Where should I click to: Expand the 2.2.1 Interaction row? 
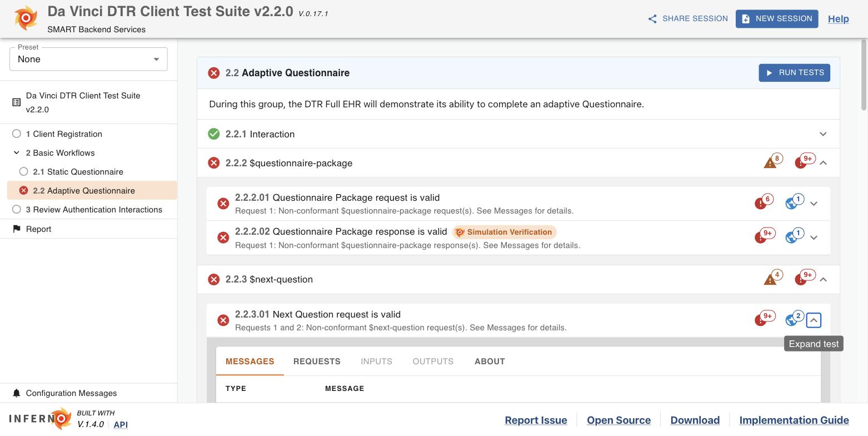pos(823,134)
